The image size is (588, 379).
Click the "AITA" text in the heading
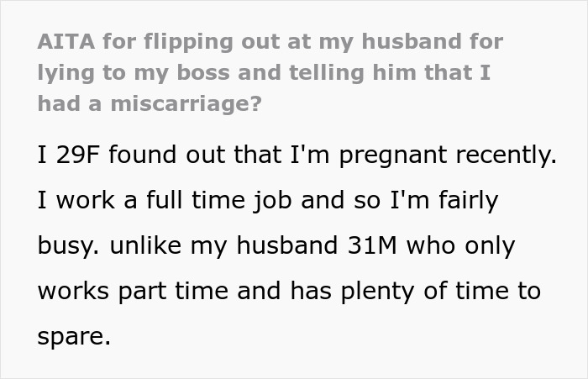click(66, 41)
